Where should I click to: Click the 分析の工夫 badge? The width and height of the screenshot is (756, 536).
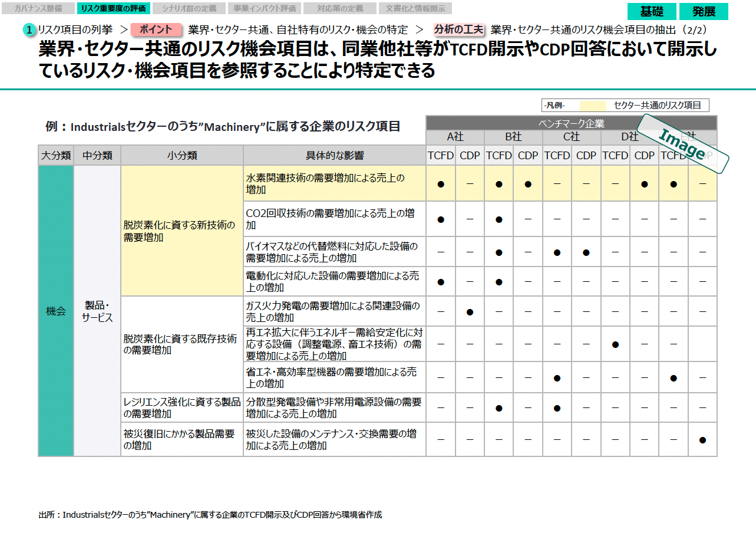pyautogui.click(x=458, y=29)
